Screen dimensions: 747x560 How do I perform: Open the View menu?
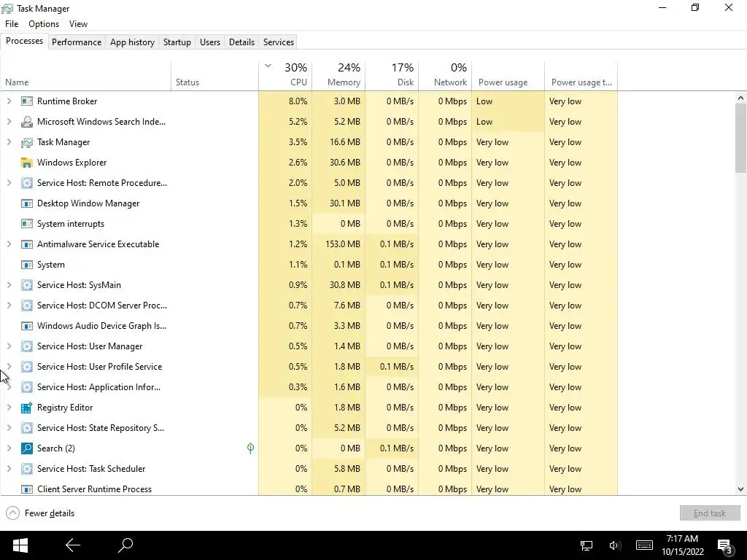pos(78,24)
